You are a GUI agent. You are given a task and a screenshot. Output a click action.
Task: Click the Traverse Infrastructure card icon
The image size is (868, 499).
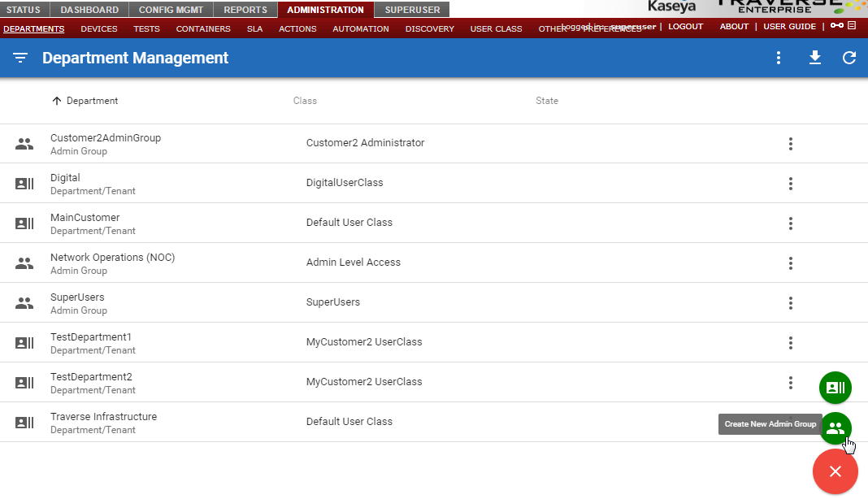pyautogui.click(x=24, y=423)
